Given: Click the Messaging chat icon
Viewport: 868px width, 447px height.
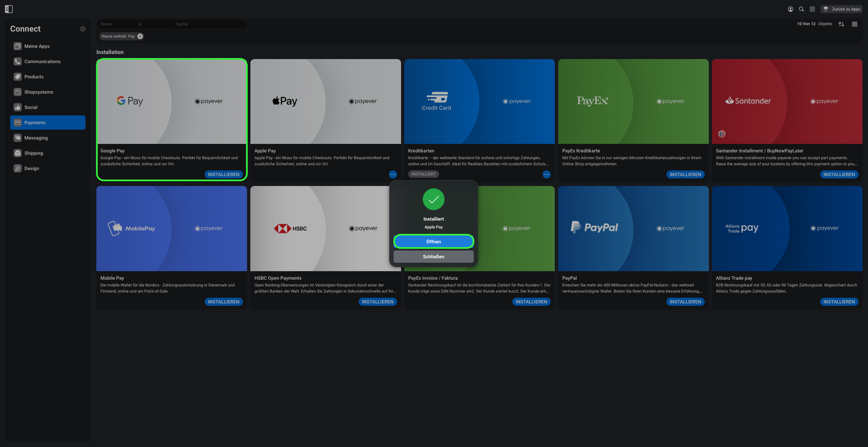Looking at the screenshot, I should tap(18, 138).
